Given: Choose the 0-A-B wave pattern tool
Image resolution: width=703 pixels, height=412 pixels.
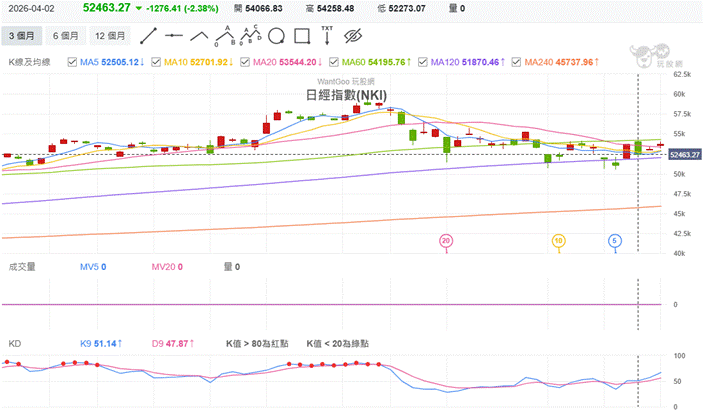Looking at the screenshot, I should tap(226, 35).
